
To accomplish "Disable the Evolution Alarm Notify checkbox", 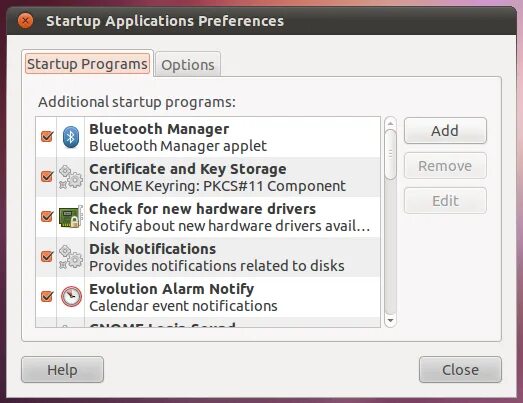I will (x=47, y=296).
